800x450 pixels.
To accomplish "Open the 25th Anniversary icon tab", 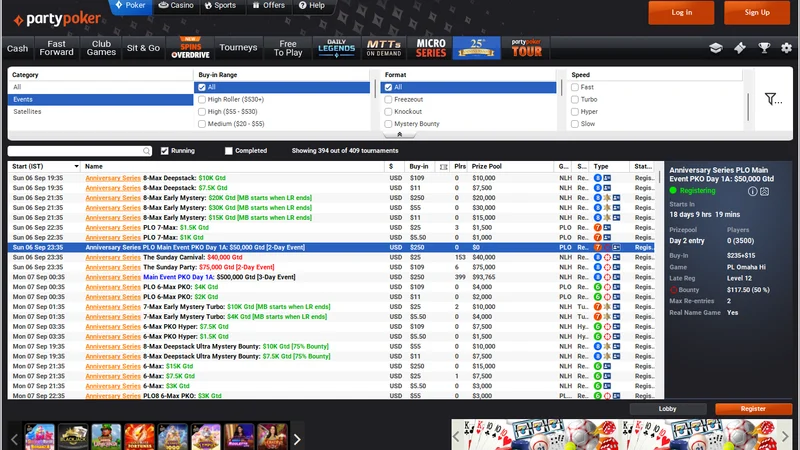I will tap(477, 48).
